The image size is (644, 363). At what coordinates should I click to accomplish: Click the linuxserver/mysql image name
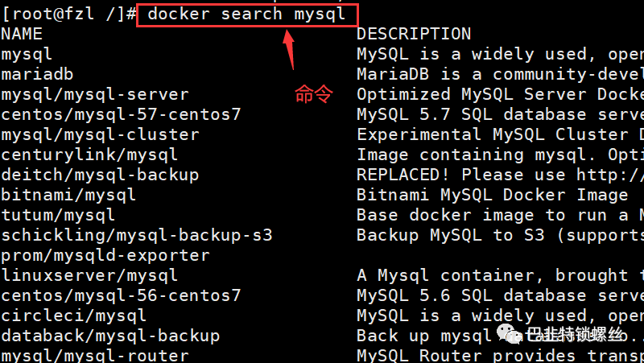point(89,275)
